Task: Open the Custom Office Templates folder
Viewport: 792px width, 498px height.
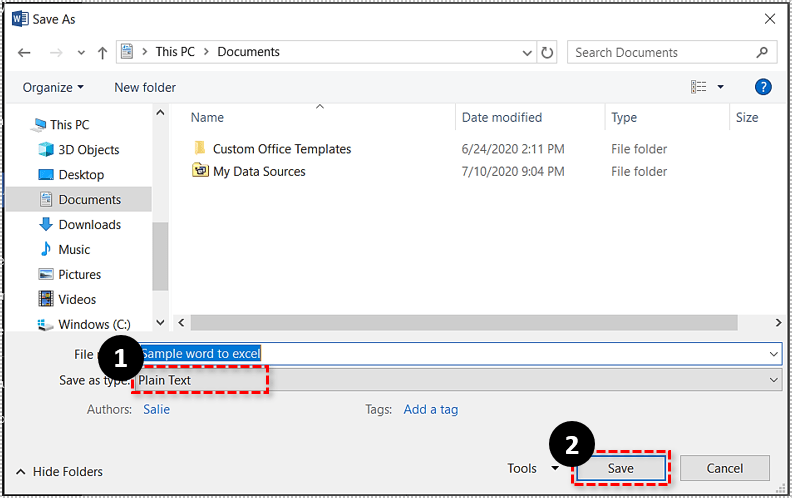Action: [x=281, y=149]
